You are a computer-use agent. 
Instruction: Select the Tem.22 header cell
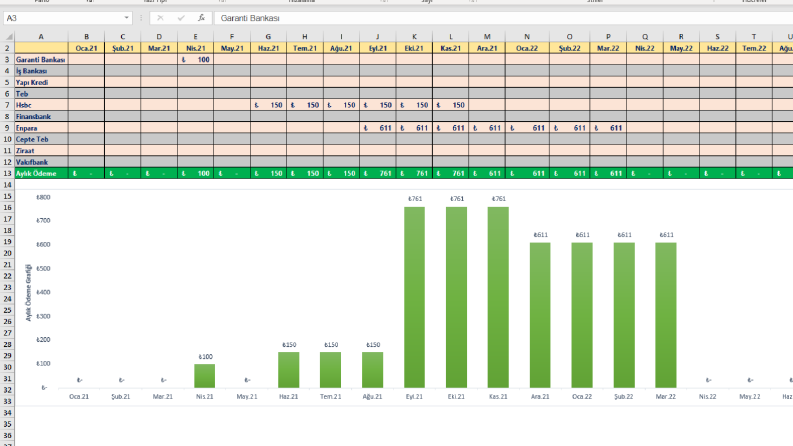(x=754, y=48)
